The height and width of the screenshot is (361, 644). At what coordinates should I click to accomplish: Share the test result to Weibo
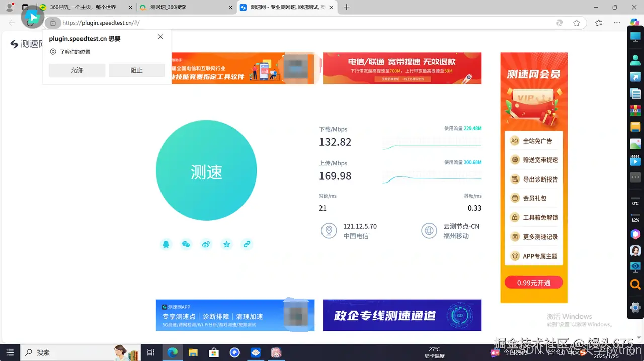pyautogui.click(x=206, y=244)
